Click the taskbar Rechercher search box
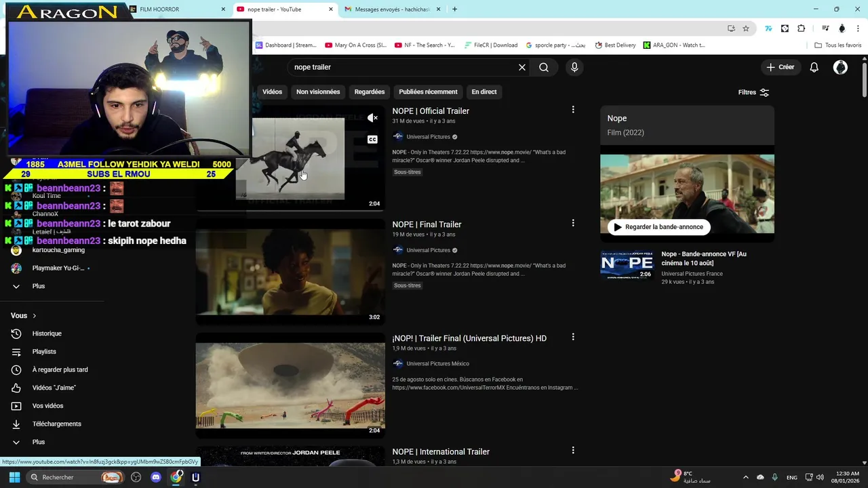This screenshot has height=488, width=868. tap(75, 477)
